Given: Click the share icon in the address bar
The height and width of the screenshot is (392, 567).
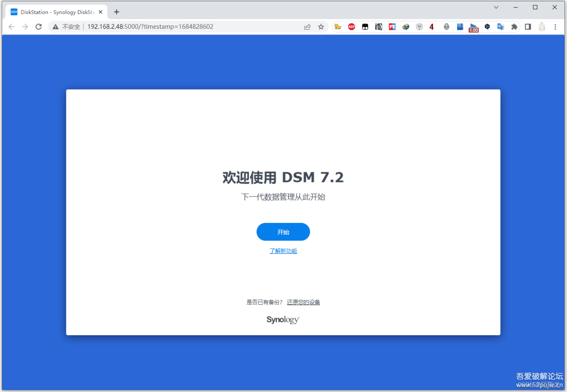Looking at the screenshot, I should (307, 27).
